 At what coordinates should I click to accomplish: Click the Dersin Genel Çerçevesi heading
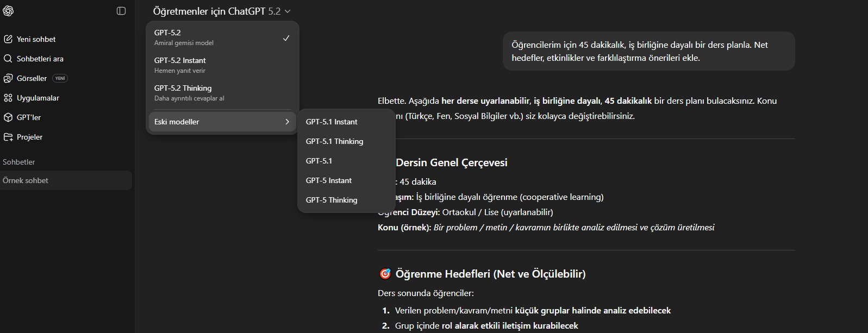451,162
